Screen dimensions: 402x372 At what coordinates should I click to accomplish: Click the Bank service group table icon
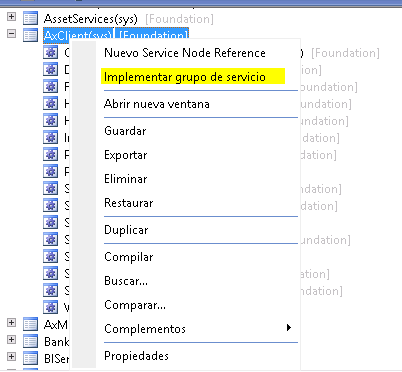pos(30,341)
